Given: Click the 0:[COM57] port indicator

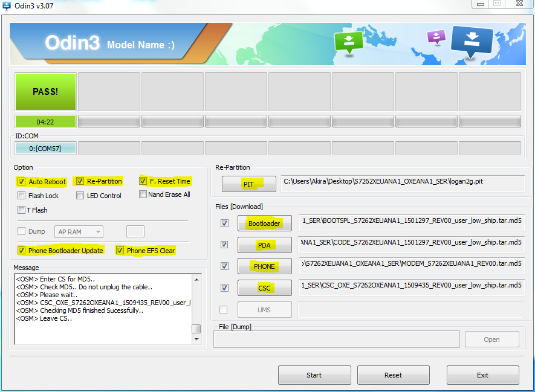Looking at the screenshot, I should [45, 147].
